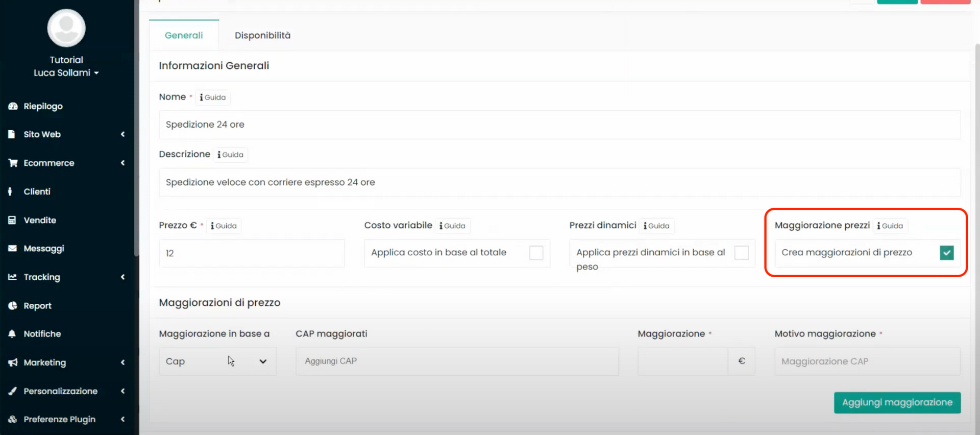980x435 pixels.
Task: Enable Applica costo in base al totale
Action: (536, 253)
